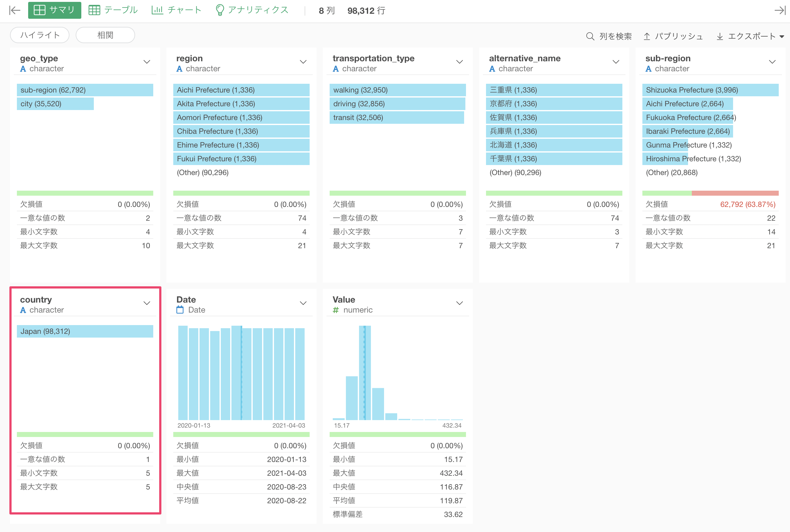790x532 pixels.
Task: Switch to the テーブル table view
Action: pyautogui.click(x=113, y=10)
